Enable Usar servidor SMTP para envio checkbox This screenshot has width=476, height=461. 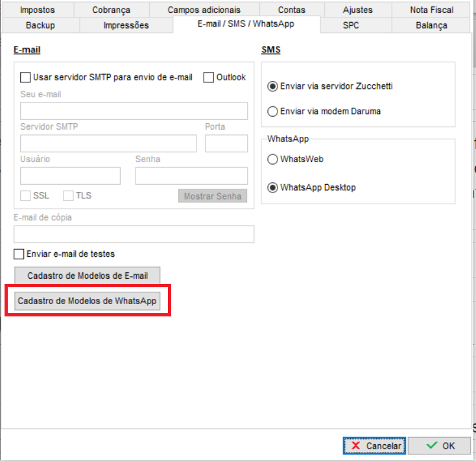(26, 77)
